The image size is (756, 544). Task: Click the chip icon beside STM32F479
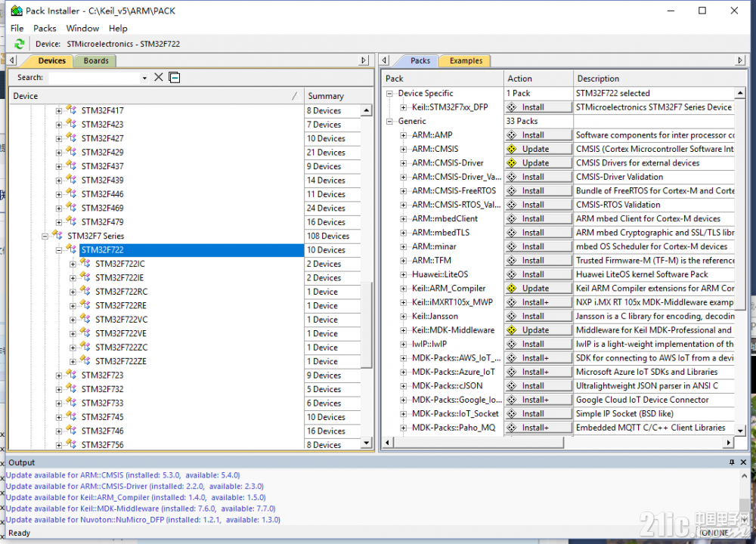point(71,221)
